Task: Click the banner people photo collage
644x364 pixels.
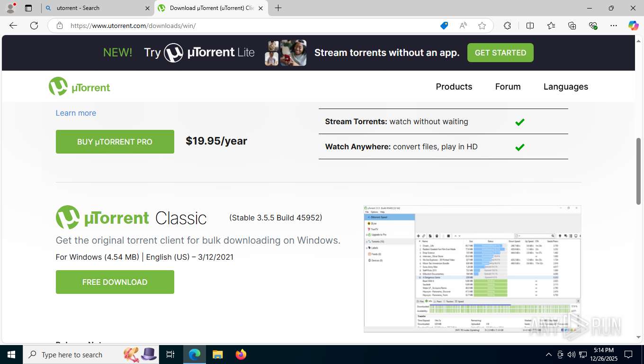Action: (285, 53)
